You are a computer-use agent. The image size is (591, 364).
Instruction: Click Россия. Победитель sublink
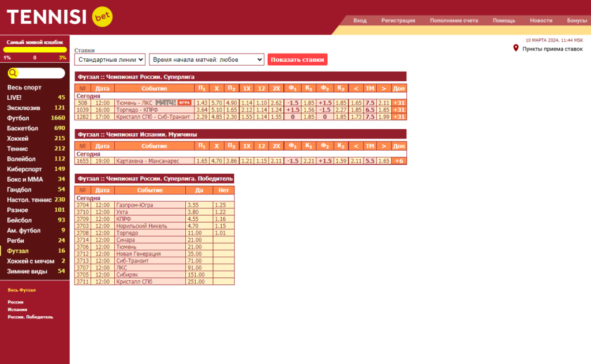30,317
